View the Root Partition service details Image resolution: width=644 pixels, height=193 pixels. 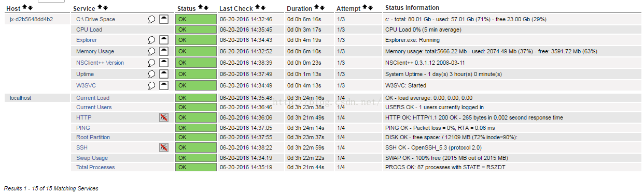tap(93, 137)
